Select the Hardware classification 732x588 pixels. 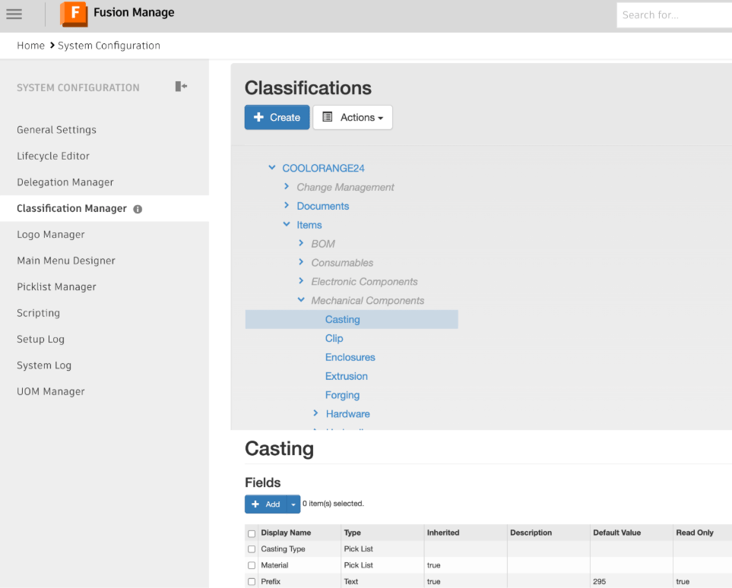coord(348,414)
